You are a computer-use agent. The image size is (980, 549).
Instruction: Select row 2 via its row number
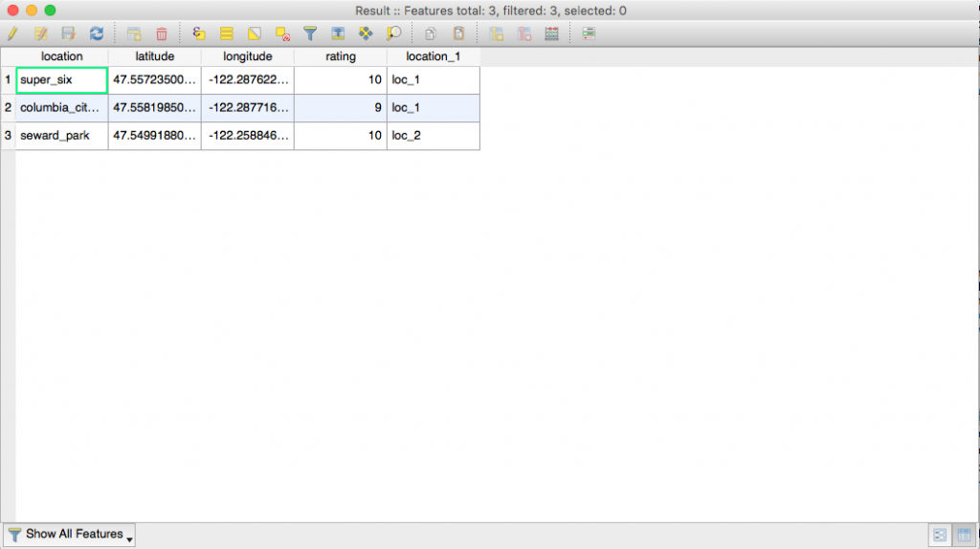(8, 108)
